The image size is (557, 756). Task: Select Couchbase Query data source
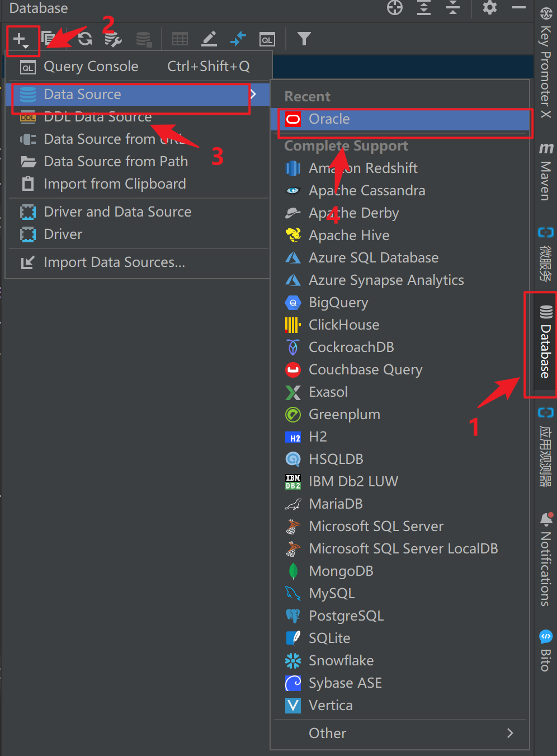click(x=400, y=370)
